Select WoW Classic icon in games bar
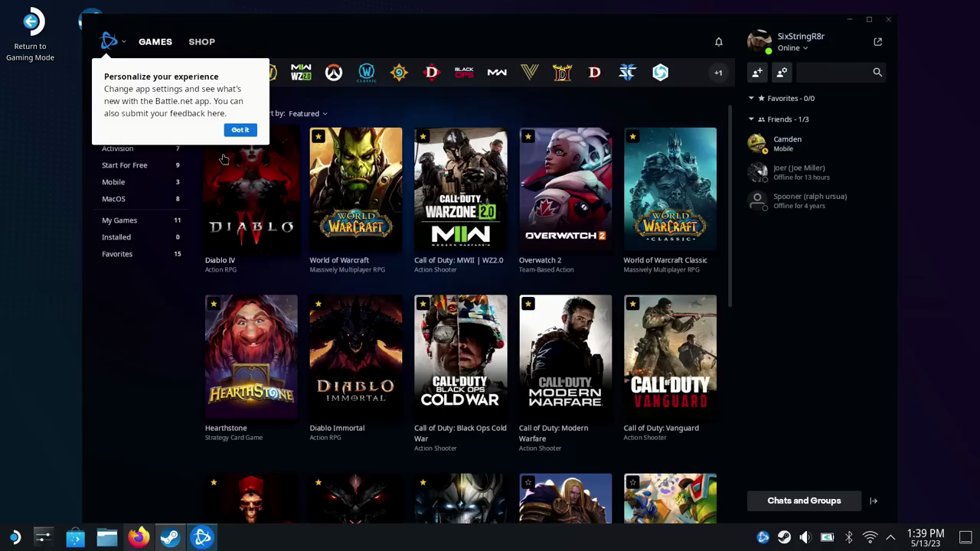 point(367,73)
